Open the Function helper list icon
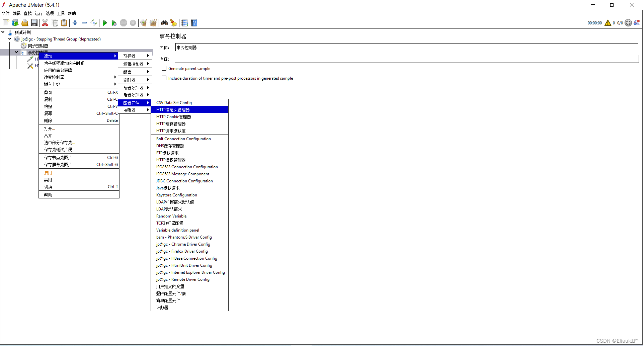 (x=184, y=23)
